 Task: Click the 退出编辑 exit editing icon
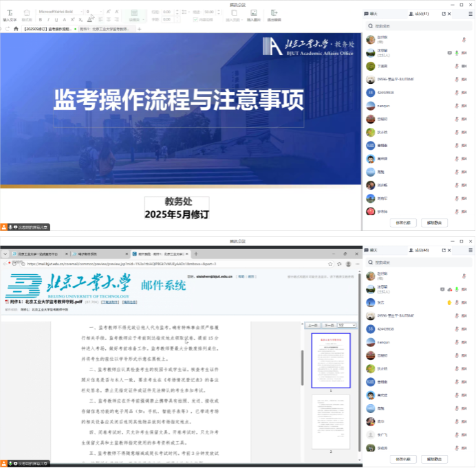point(274,14)
